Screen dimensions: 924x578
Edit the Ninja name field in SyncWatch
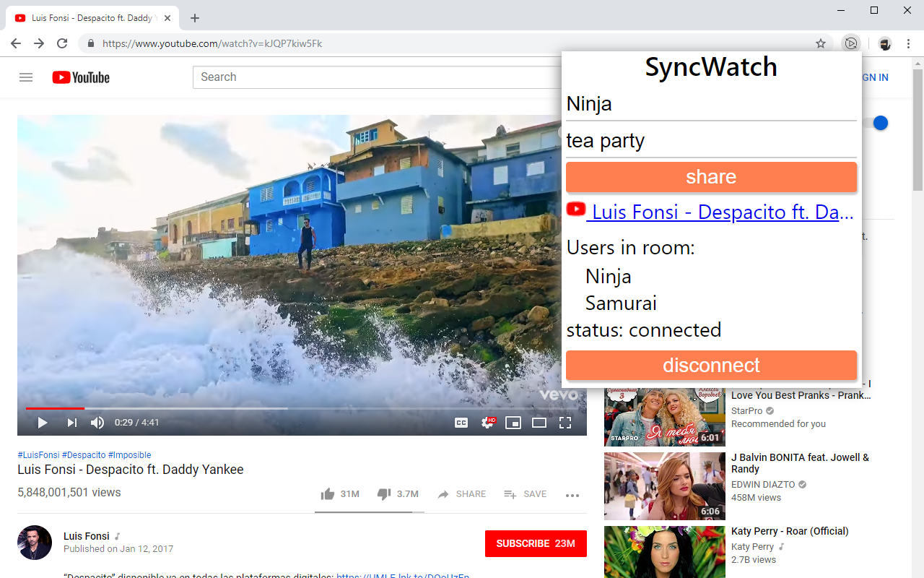[x=711, y=104]
